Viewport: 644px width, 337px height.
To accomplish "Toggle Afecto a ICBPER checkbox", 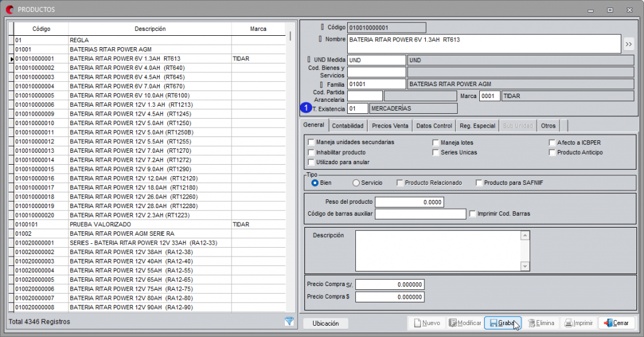I will click(552, 143).
